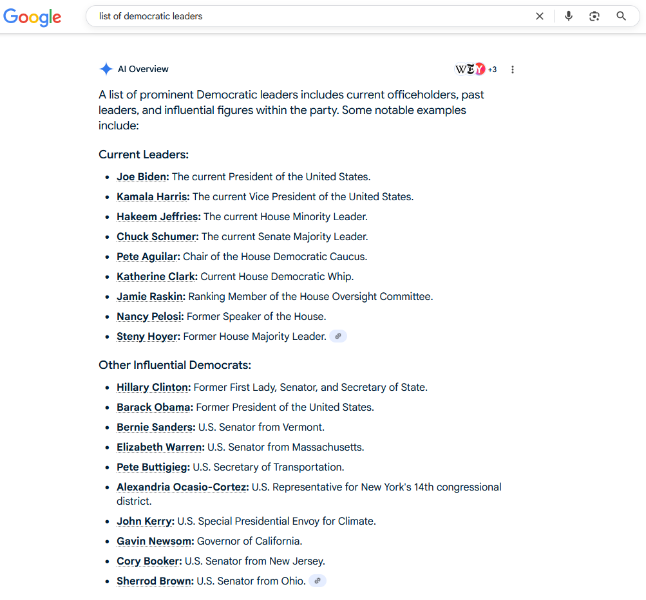The height and width of the screenshot is (600, 646).
Task: Click the magnifying glass search button
Action: [x=621, y=16]
